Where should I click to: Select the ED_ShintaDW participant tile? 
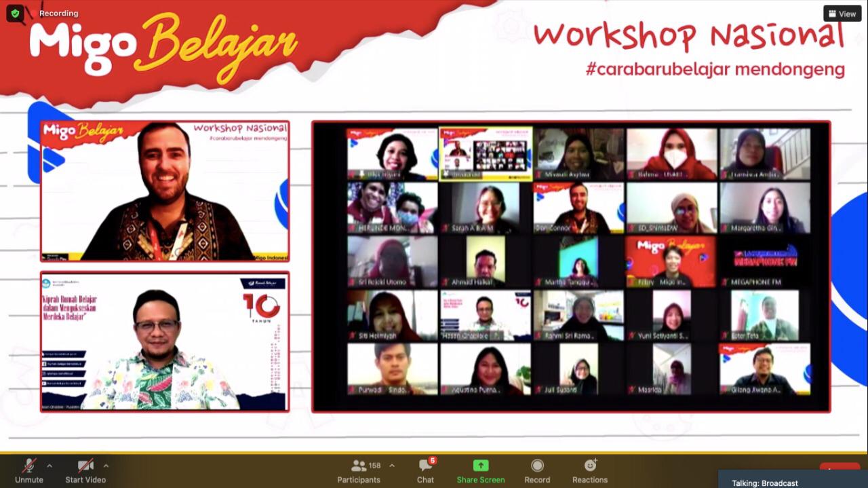pos(672,208)
